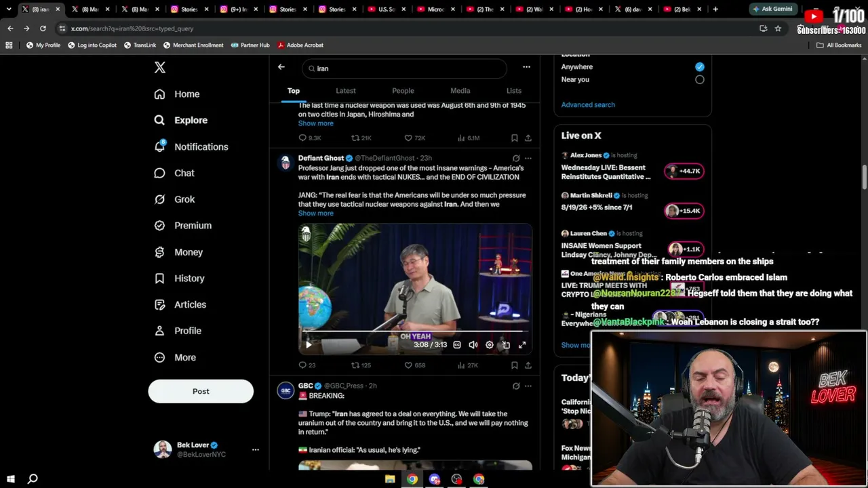The height and width of the screenshot is (488, 868).
Task: Open the My Profile bookmark
Action: point(43,45)
